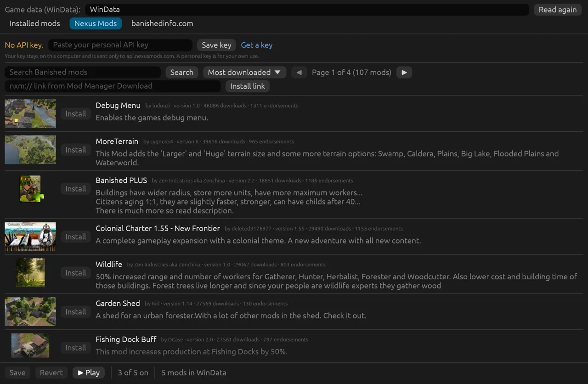Open the Banished PLUS mod thumbnail
Image resolution: width=588 pixels, height=384 pixels.
click(30, 189)
